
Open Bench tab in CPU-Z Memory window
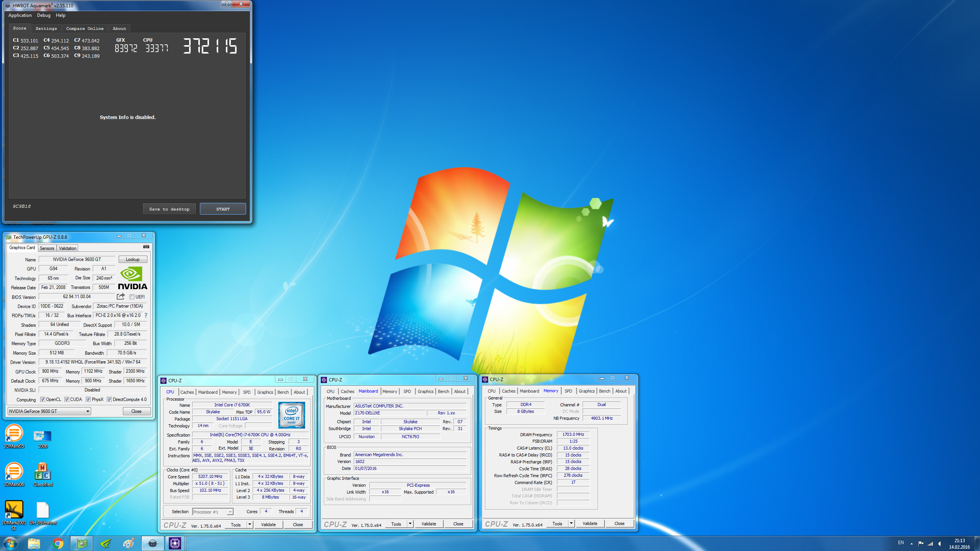(604, 391)
